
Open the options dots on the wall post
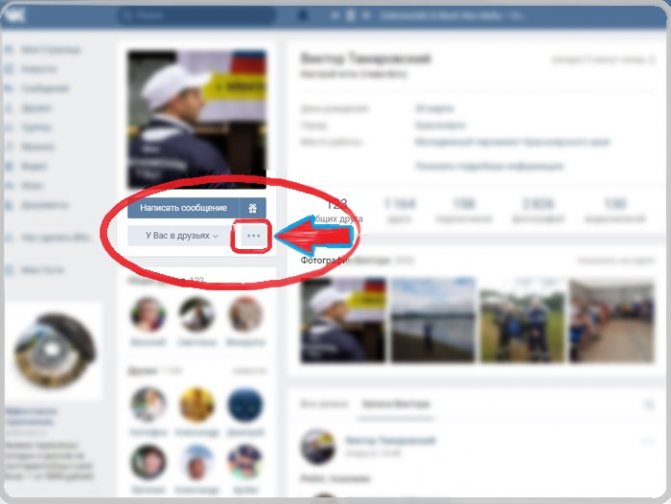pos(648,441)
